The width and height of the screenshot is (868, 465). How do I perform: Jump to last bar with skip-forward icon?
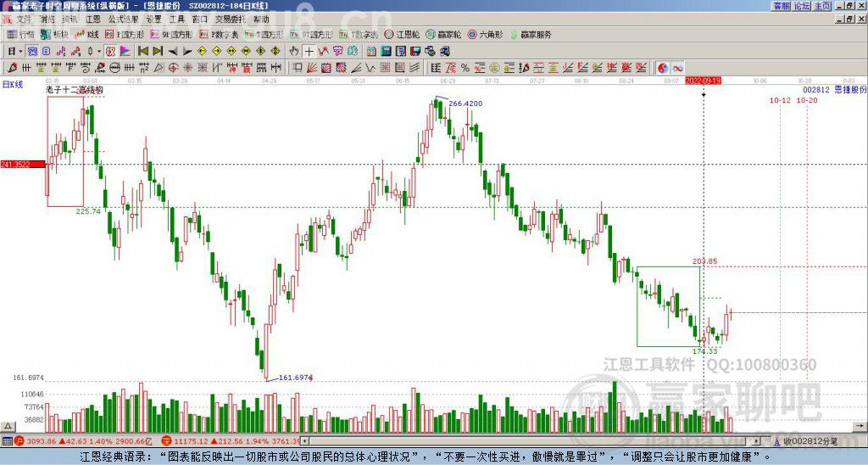click(157, 52)
